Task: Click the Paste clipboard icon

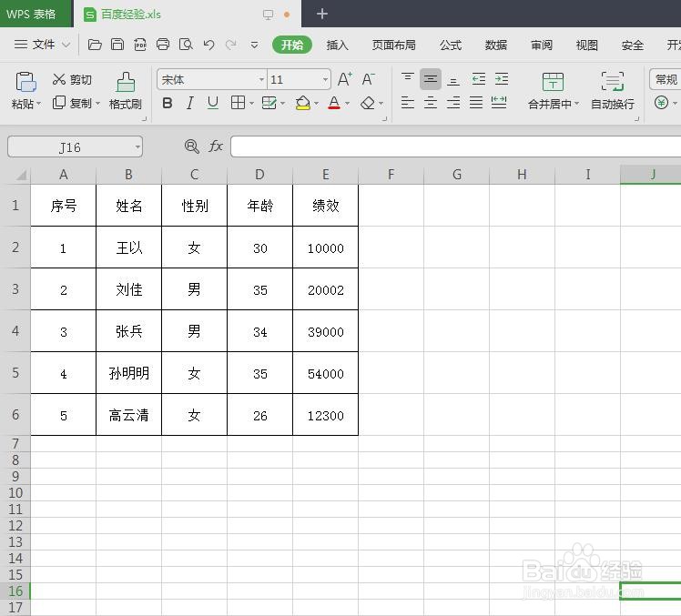Action: pyautogui.click(x=25, y=82)
